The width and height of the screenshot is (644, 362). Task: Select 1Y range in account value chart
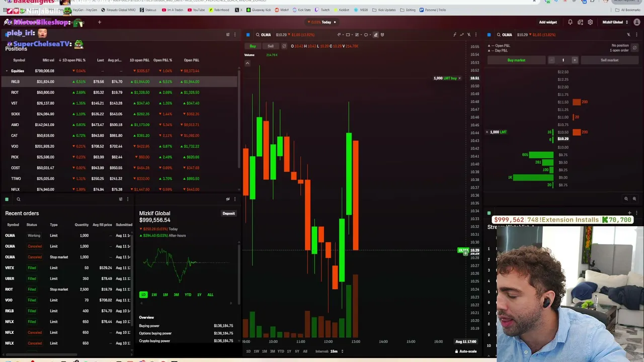[199, 295]
